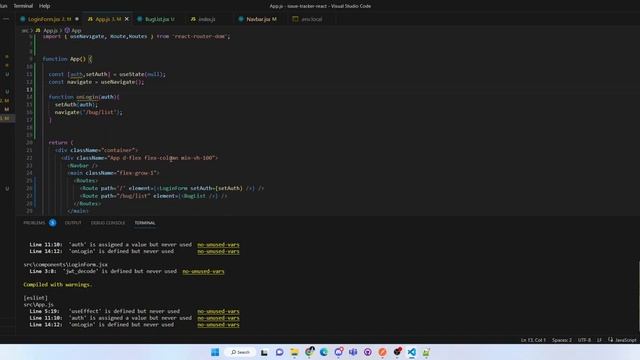Open no-unused-vars link for jwt_decode warning
This screenshot has height=360, width=640.
(203, 271)
